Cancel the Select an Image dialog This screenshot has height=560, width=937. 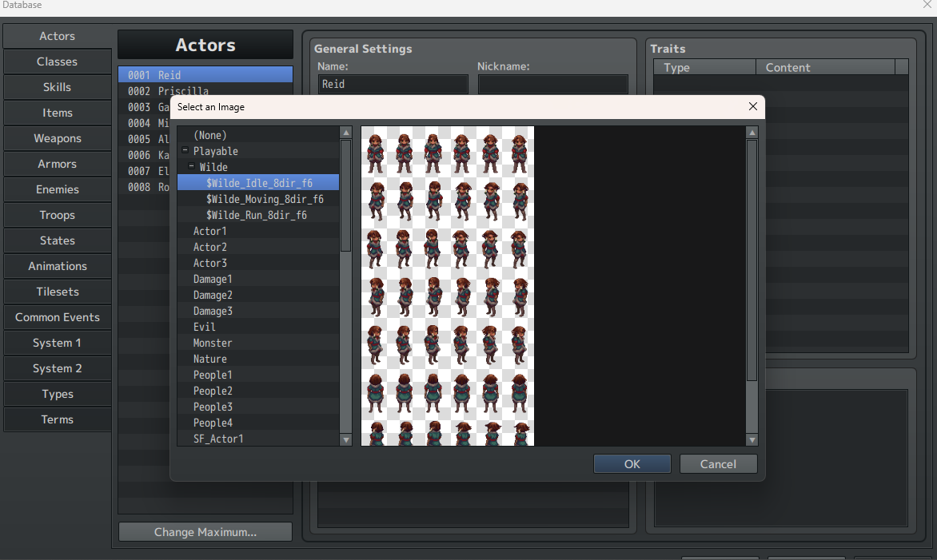(x=718, y=464)
